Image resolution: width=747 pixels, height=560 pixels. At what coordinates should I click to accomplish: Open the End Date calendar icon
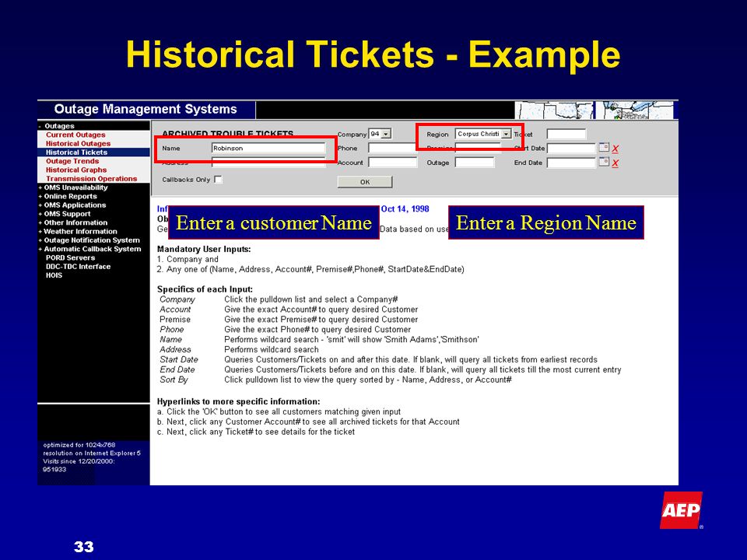[x=604, y=162]
